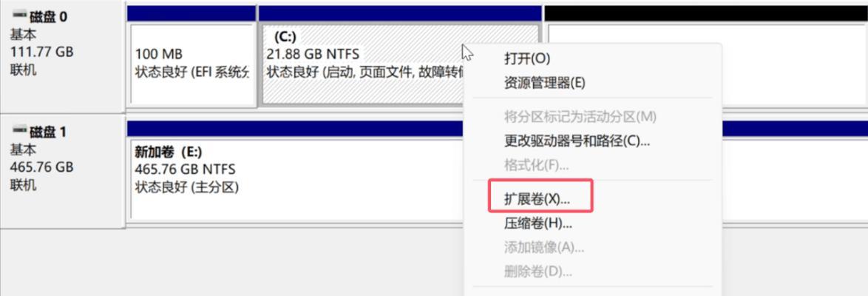Click the blue bar above the C: partition
This screenshot has width=868, height=296.
tap(400, 13)
